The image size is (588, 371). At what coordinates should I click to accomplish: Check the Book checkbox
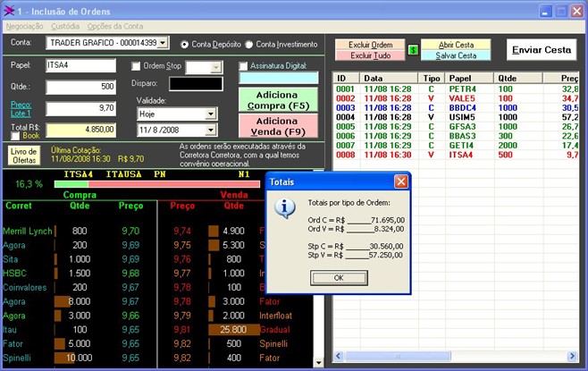click(x=15, y=136)
